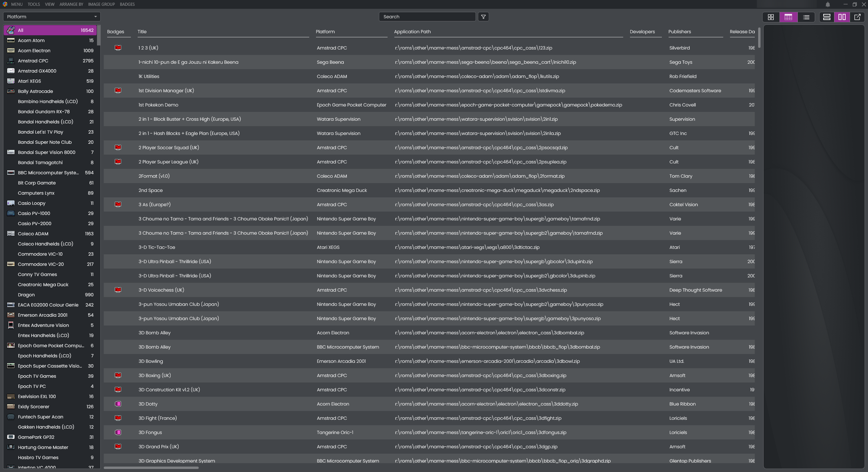Open the ARRANGE BY menu
Viewport: 868px width, 472px height.
click(x=71, y=4)
